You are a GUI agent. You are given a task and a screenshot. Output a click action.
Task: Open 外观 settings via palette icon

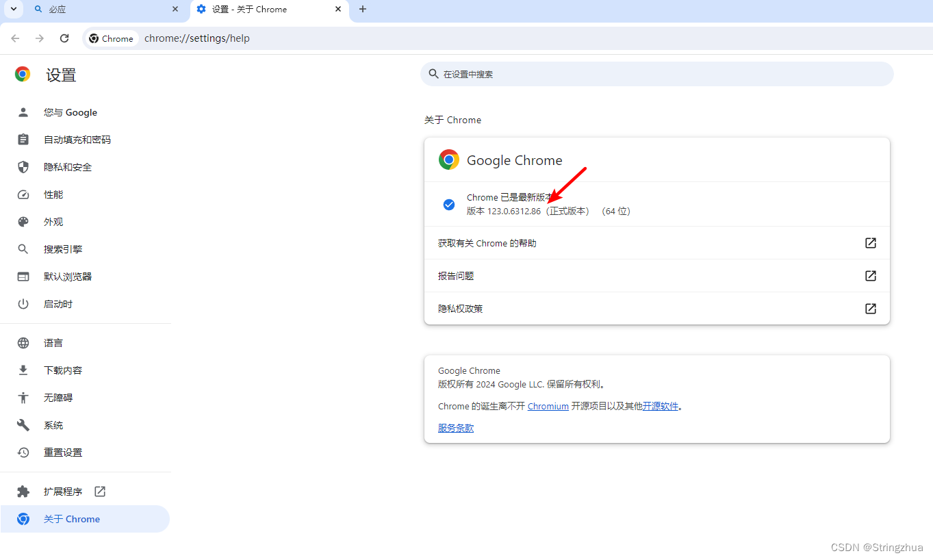click(x=23, y=221)
